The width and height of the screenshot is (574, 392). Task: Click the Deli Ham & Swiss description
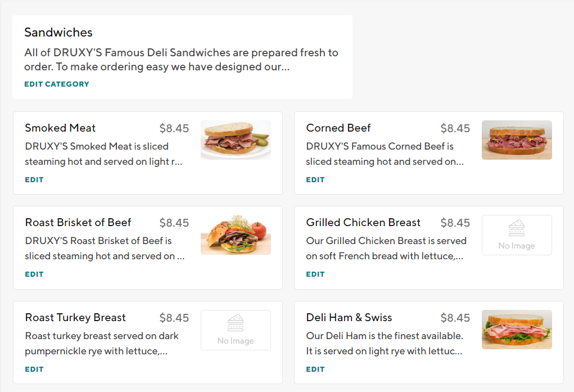(x=385, y=344)
